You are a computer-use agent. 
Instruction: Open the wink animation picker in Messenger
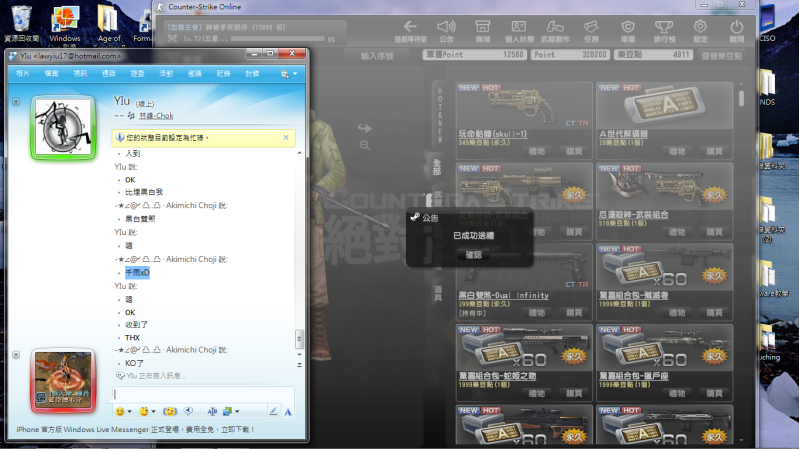click(144, 411)
